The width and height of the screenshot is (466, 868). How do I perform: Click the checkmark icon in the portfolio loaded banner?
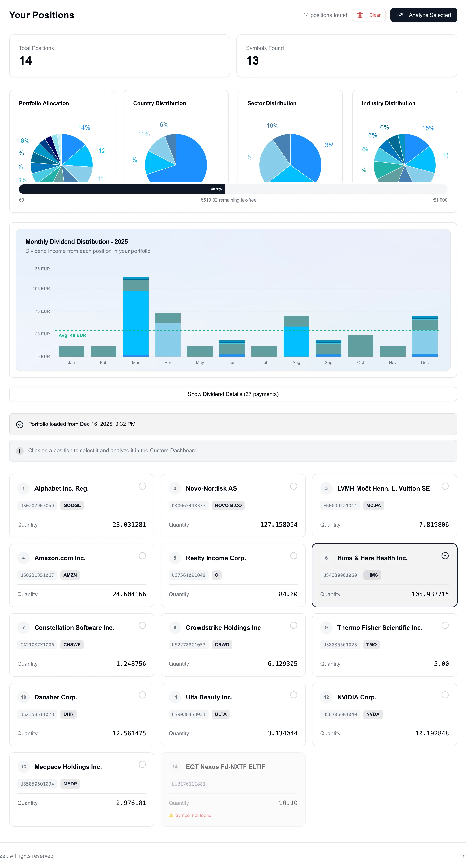20,424
